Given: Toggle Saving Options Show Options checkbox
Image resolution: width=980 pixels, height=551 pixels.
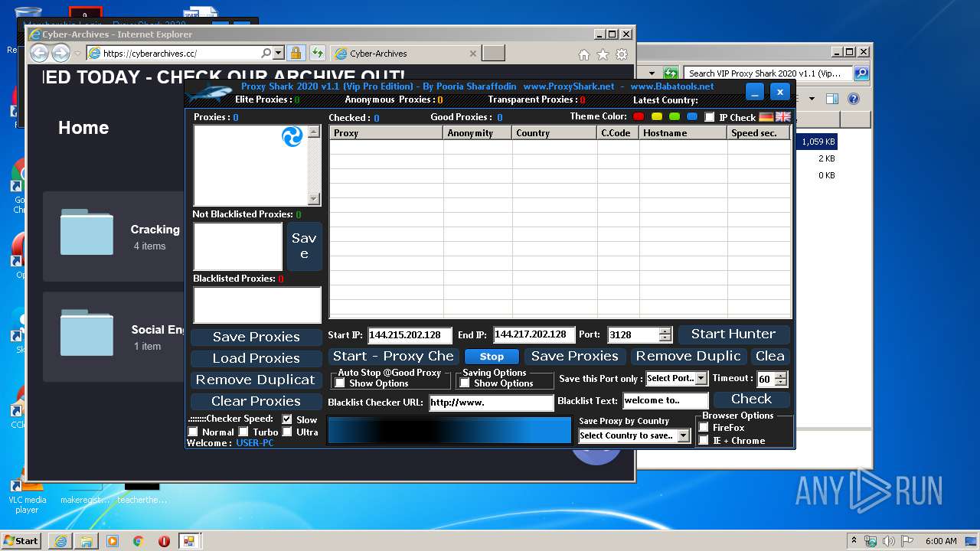Looking at the screenshot, I should point(465,383).
